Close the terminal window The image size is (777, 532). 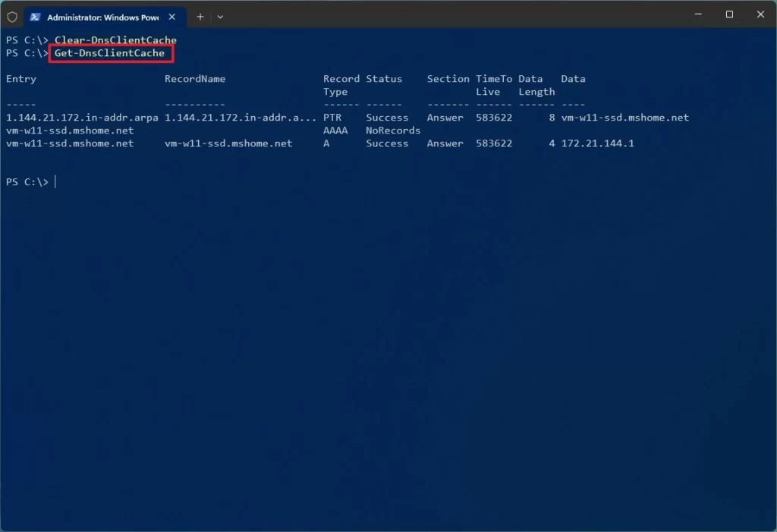coord(760,14)
